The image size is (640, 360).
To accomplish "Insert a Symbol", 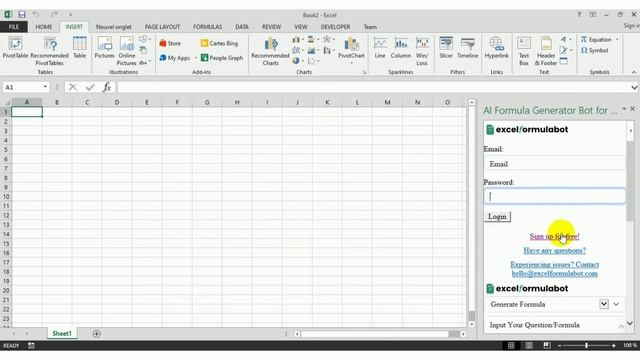I will [595, 50].
